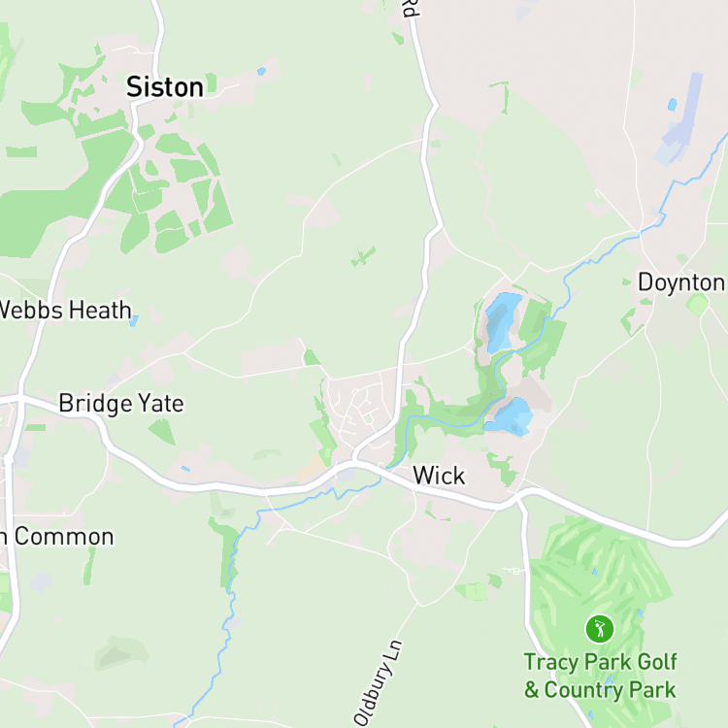Select the small pond east of Siston

tap(261, 72)
